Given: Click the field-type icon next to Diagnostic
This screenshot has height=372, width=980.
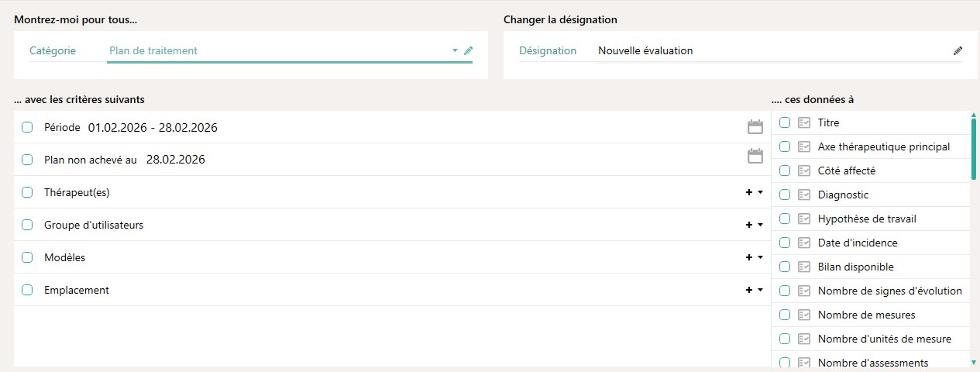Looking at the screenshot, I should pos(804,195).
